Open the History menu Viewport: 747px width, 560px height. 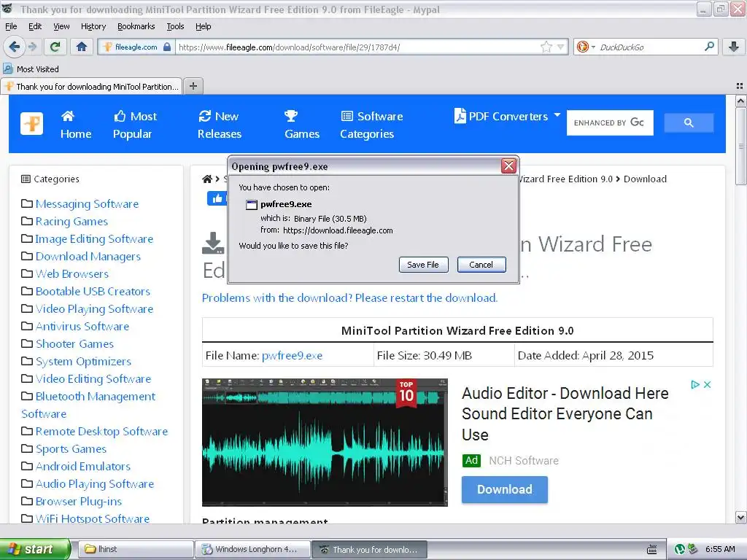93,26
